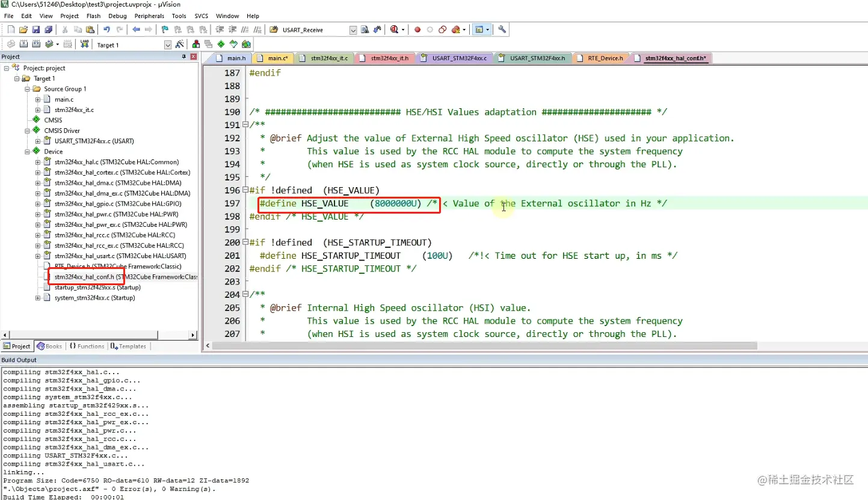Open the window layout dropdown arrow
Viewport: 868px width, 500px height.
pyautogui.click(x=487, y=29)
